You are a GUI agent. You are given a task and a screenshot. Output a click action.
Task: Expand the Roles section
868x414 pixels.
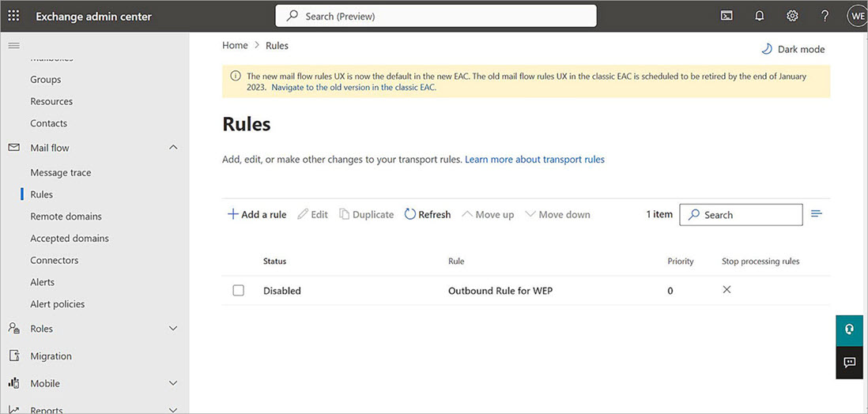[x=173, y=329]
